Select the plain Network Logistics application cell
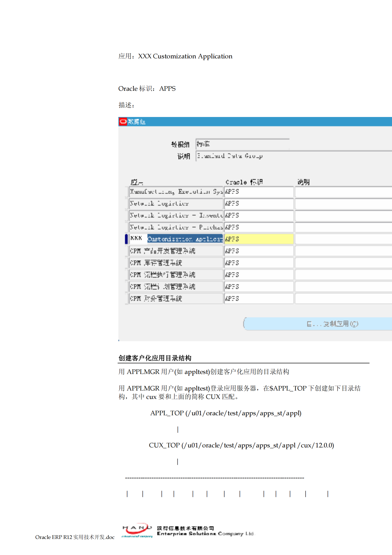 coord(176,204)
